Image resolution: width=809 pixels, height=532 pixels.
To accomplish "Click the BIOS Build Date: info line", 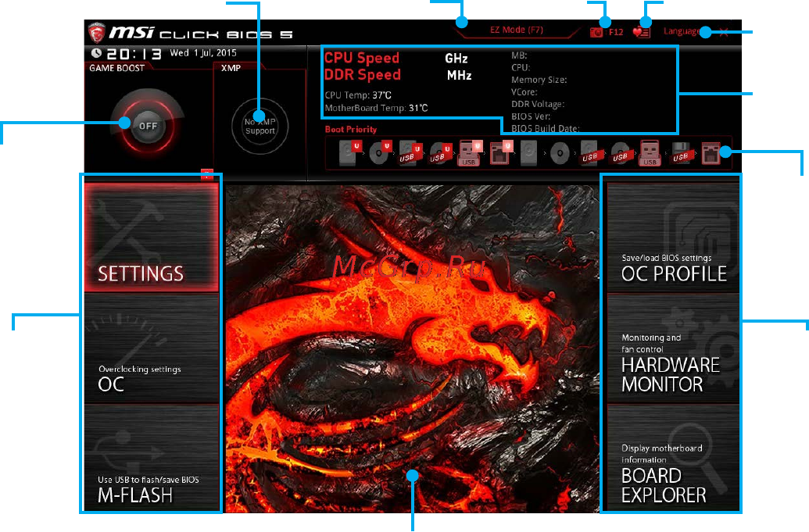I will (546, 128).
